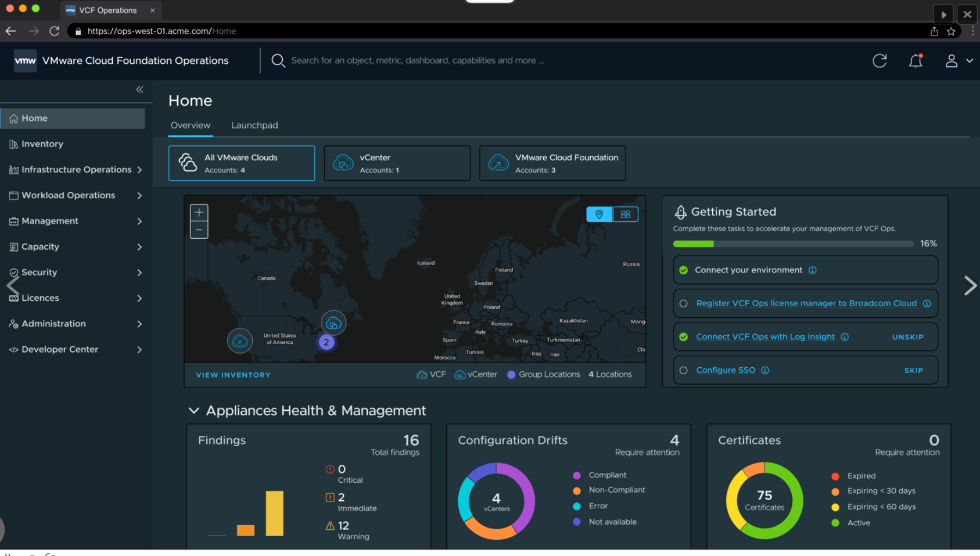The height and width of the screenshot is (556, 980).
Task: Collapse the left navigation sidebar
Action: [x=139, y=89]
